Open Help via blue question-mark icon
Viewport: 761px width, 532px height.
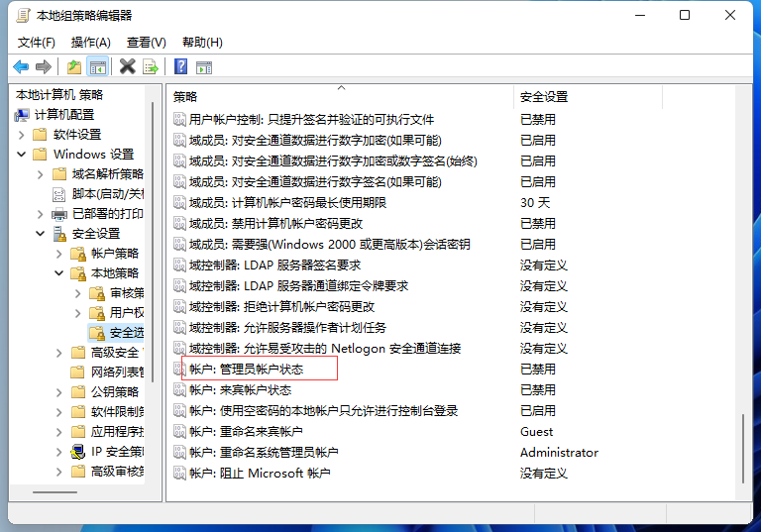pyautogui.click(x=180, y=66)
